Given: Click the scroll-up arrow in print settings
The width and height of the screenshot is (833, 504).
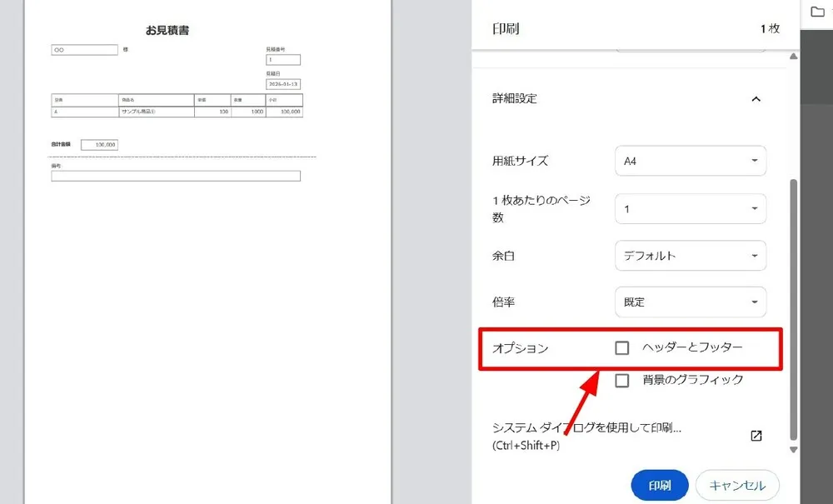Looking at the screenshot, I should pos(793,57).
